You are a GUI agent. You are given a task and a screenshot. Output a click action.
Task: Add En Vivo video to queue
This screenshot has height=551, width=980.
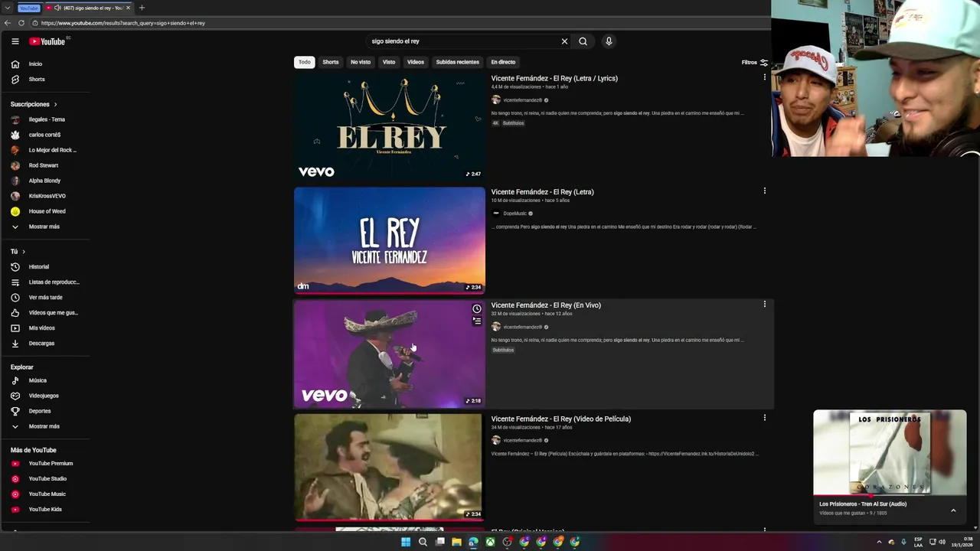(x=476, y=321)
